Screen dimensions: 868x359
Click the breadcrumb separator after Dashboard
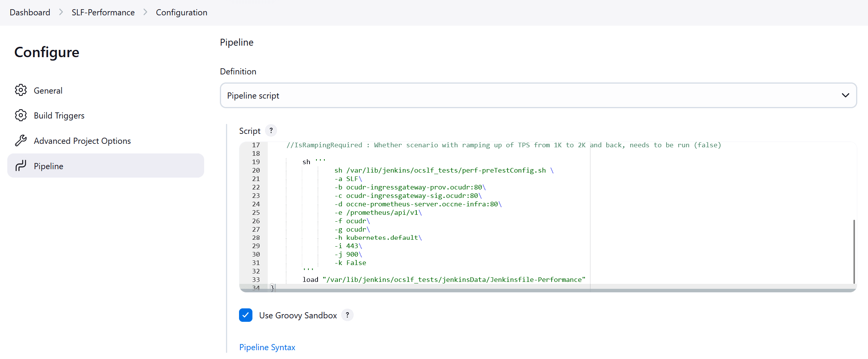[x=61, y=12]
